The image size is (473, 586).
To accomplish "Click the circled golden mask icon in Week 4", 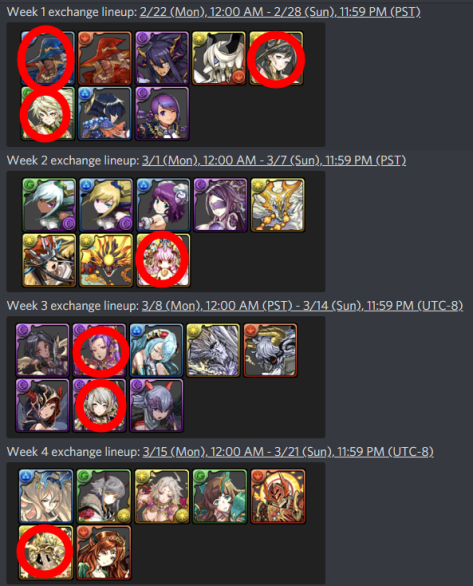I will tap(46, 552).
